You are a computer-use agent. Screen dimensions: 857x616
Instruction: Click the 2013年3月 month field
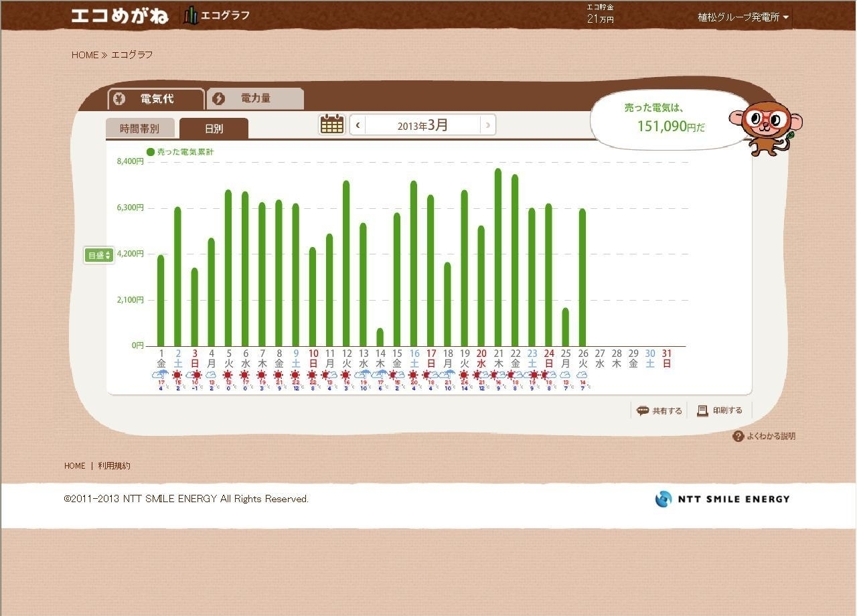422,125
